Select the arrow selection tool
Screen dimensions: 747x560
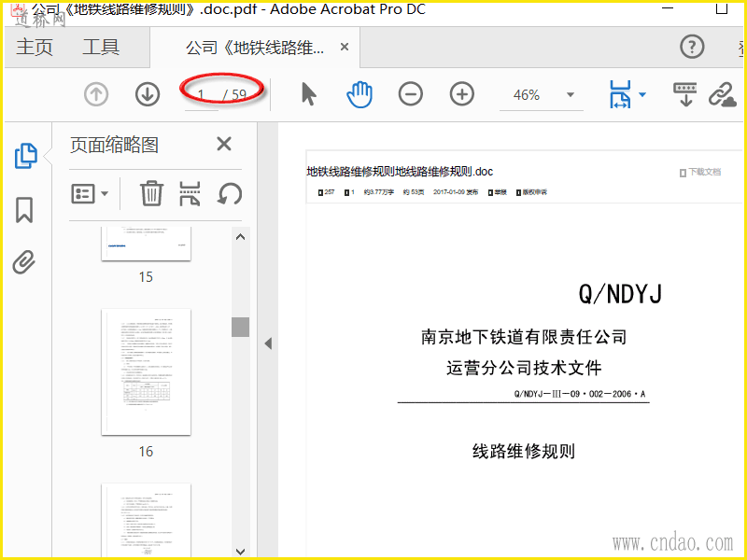[309, 94]
